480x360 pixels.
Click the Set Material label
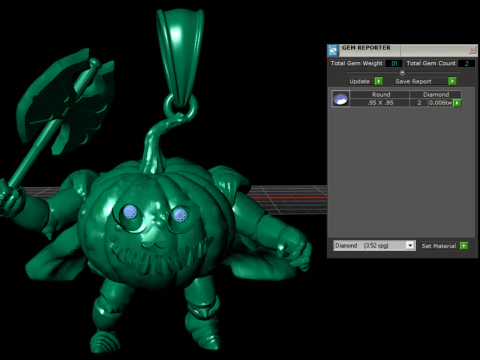[x=439, y=246]
